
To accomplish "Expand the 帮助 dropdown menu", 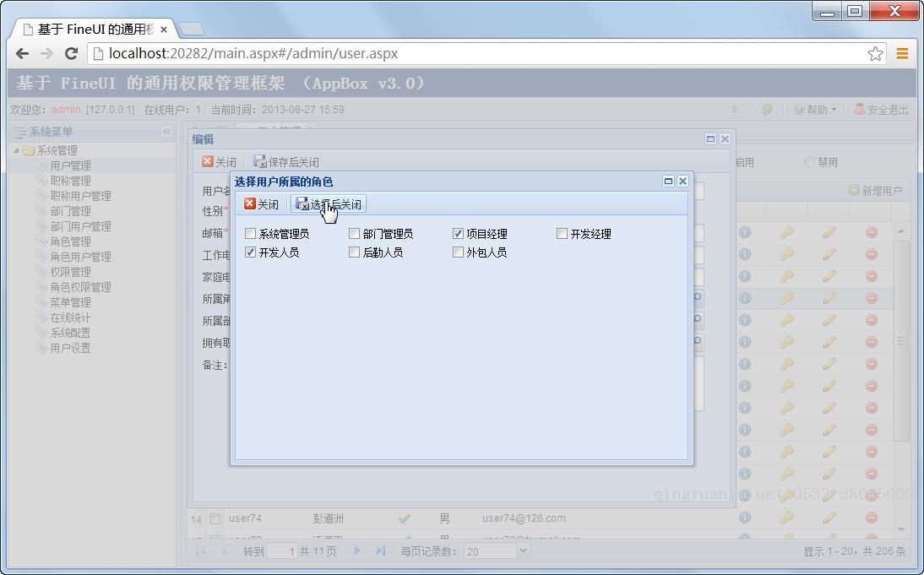I will coord(816,110).
